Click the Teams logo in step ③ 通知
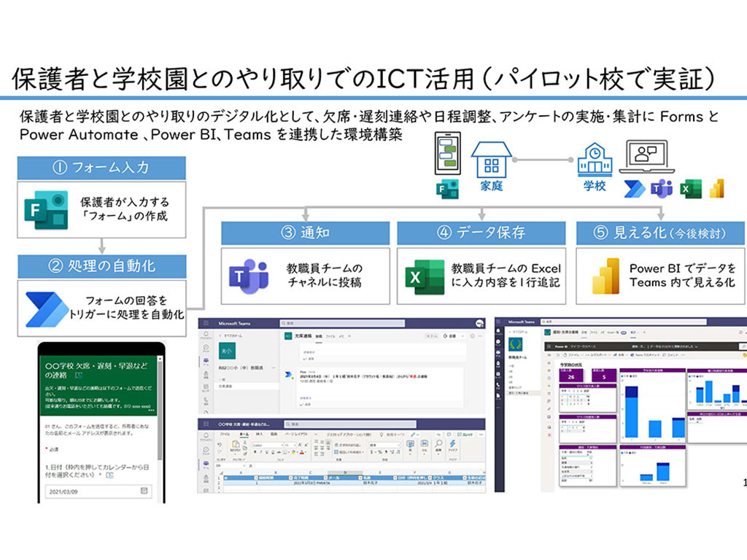 tap(249, 276)
